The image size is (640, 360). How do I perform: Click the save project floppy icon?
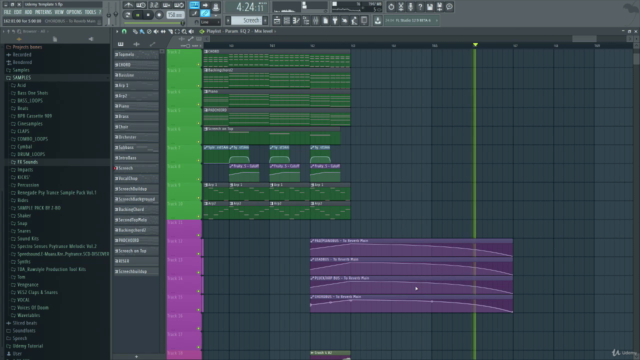429,7
